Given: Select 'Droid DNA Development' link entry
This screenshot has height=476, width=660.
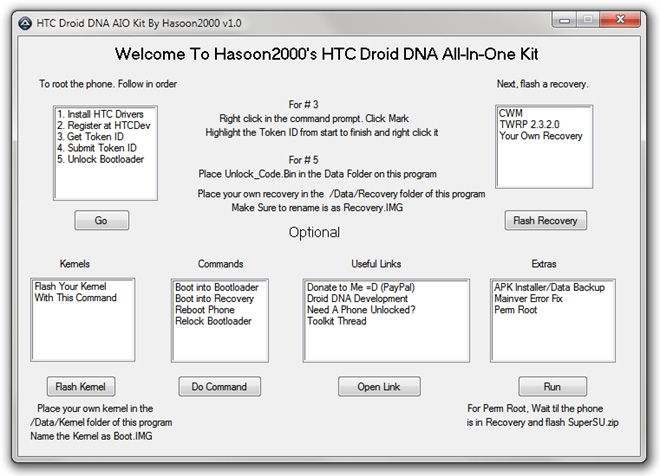Looking at the screenshot, I should click(x=357, y=298).
